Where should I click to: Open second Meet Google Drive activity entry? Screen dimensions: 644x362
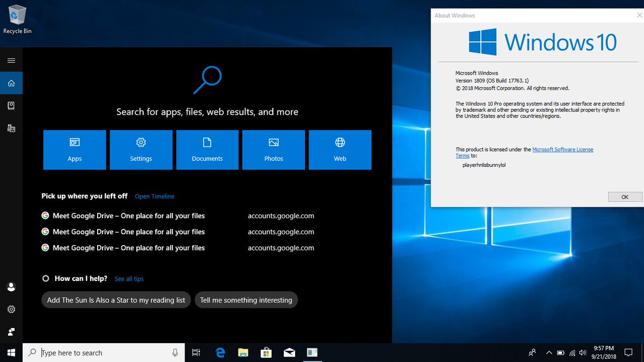(178, 232)
